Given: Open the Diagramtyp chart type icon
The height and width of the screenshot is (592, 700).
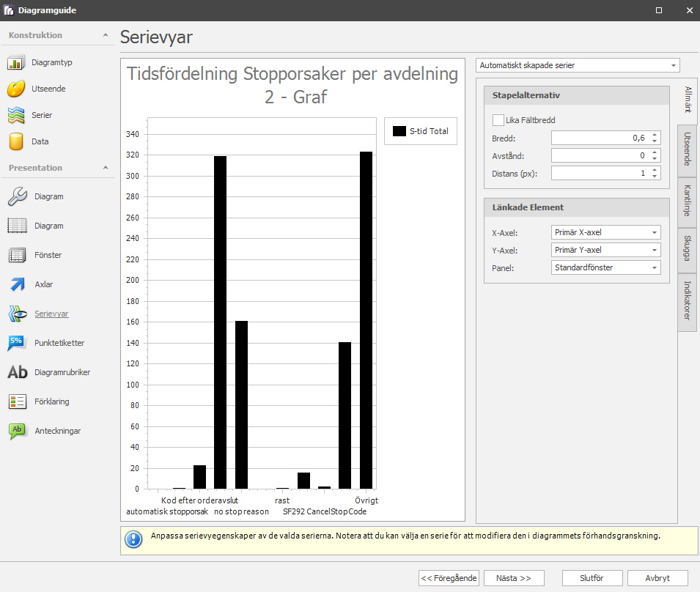Looking at the screenshot, I should [15, 62].
